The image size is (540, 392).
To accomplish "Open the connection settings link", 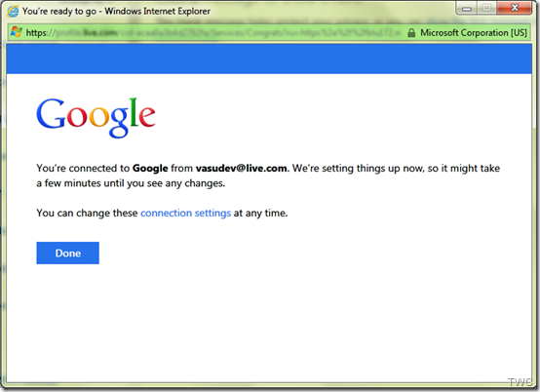I will (x=185, y=213).
